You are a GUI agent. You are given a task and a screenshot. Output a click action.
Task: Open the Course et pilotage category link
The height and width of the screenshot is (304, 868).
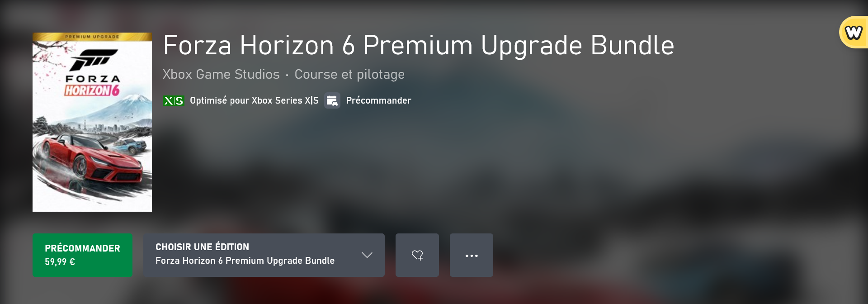coord(349,74)
